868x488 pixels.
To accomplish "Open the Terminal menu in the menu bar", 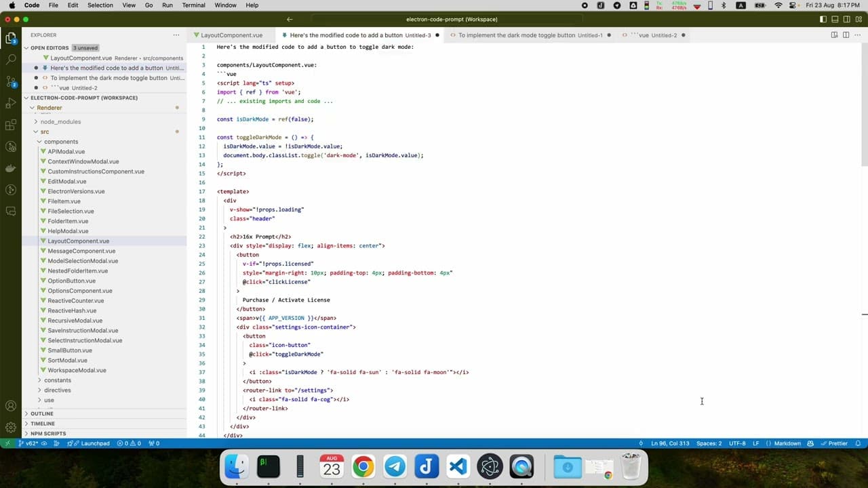I will [x=193, y=5].
